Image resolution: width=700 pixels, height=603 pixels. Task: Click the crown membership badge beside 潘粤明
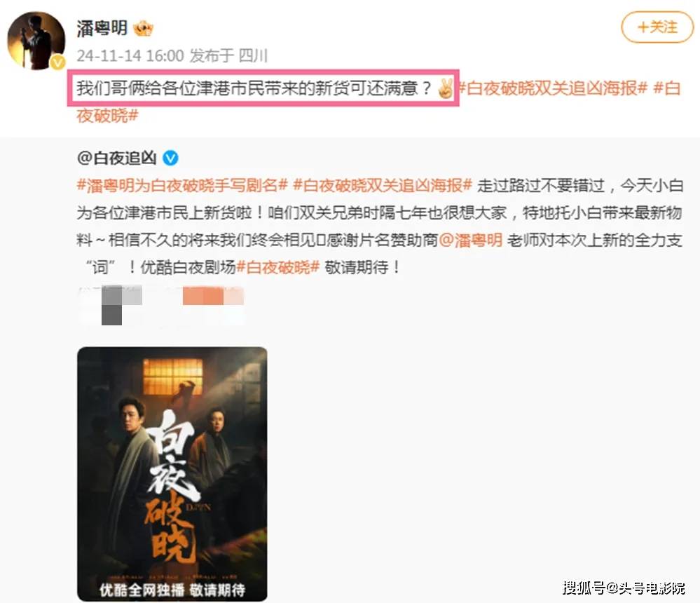click(144, 29)
